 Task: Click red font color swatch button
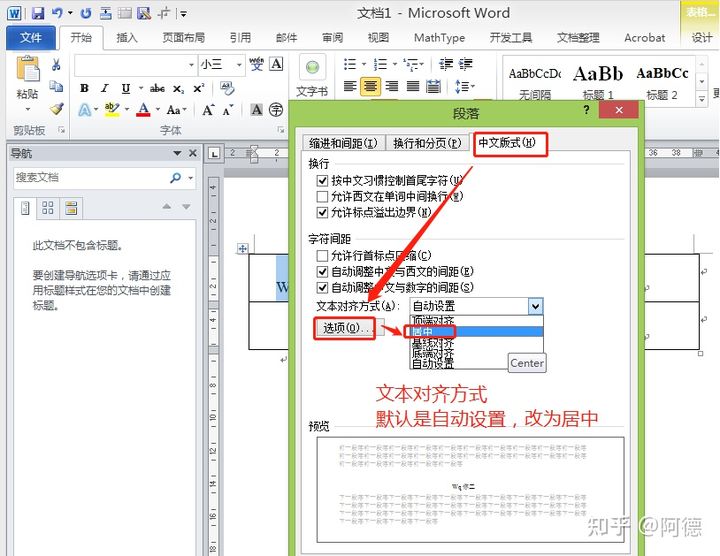144,110
